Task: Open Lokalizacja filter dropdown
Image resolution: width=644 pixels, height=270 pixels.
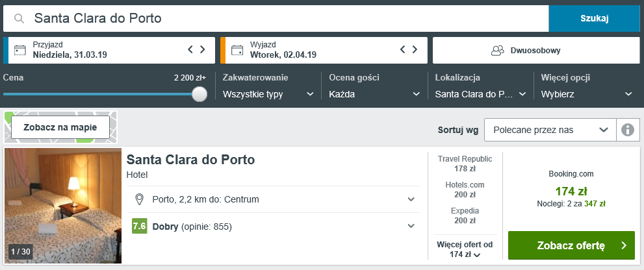Action: pos(480,94)
